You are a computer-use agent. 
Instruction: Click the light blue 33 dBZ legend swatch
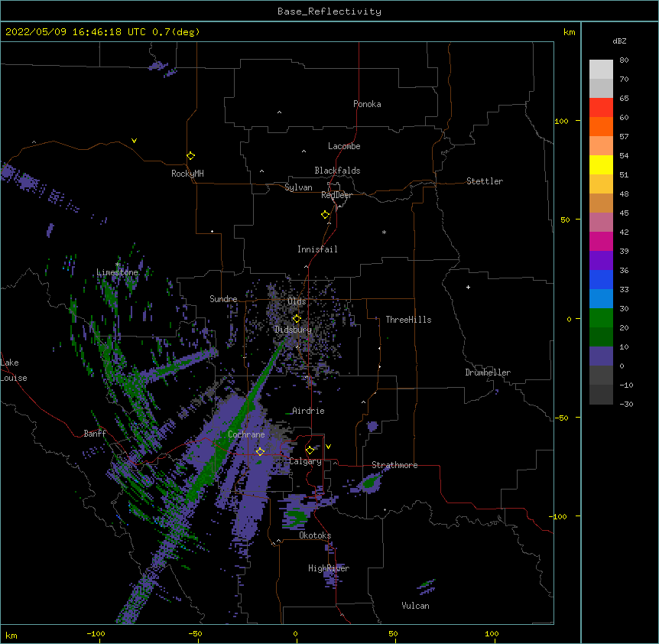pos(601,298)
